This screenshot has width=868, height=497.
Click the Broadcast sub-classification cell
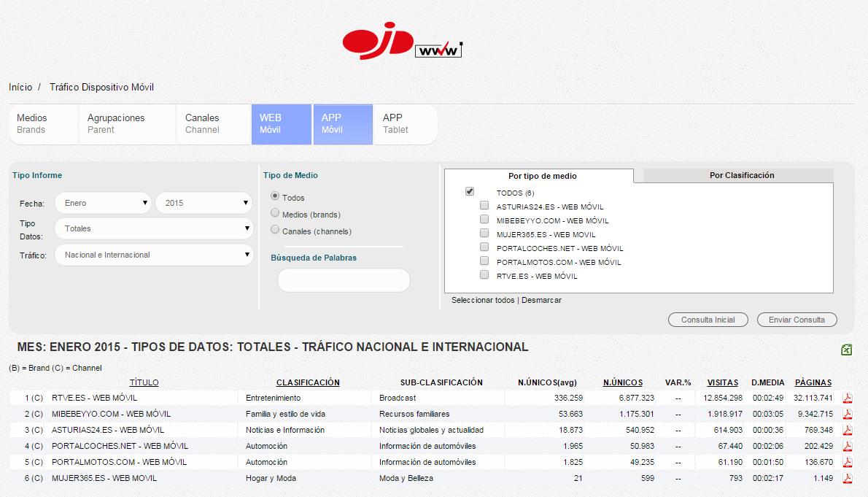click(398, 398)
